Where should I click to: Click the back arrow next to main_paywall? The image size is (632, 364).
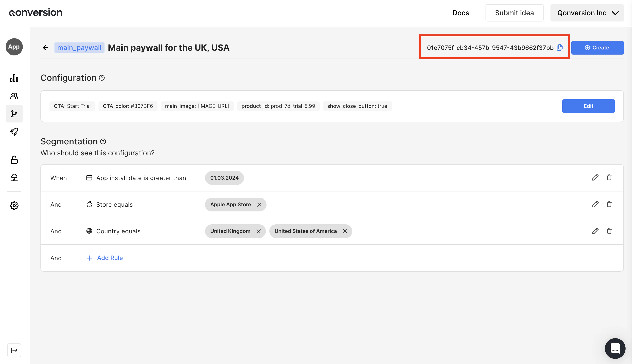pyautogui.click(x=46, y=47)
